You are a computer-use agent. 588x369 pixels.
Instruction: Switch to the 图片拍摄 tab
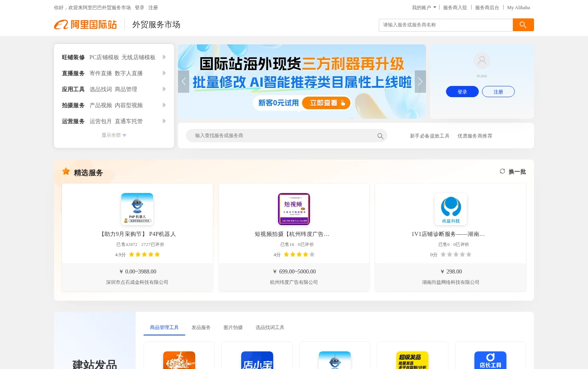[233, 327]
